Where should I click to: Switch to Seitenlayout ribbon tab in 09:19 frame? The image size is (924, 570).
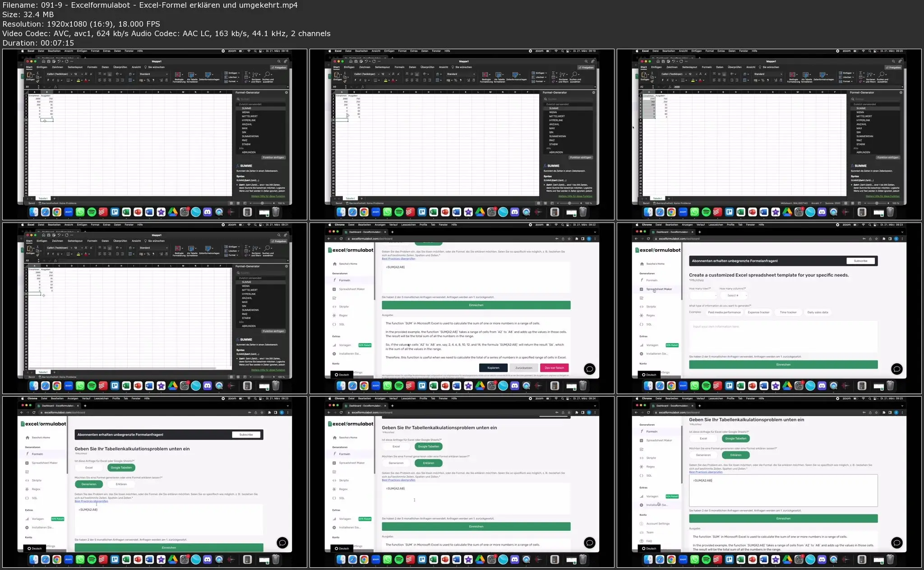(x=382, y=67)
